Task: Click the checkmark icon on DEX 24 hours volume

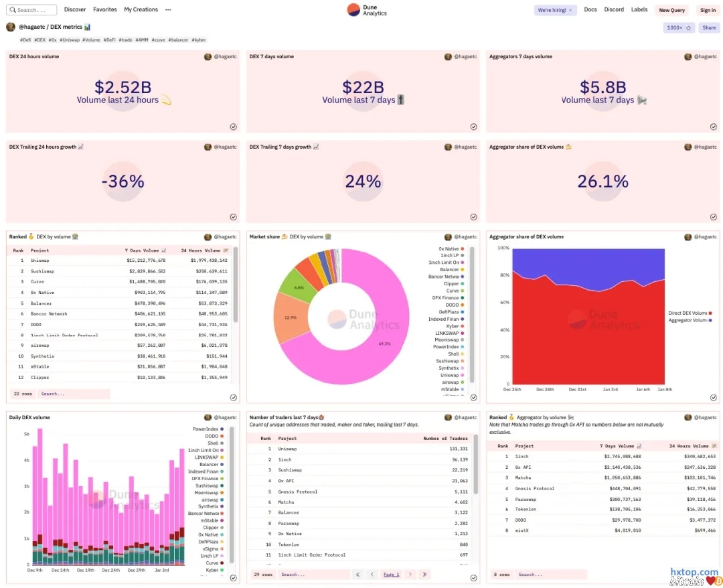Action: coord(233,127)
